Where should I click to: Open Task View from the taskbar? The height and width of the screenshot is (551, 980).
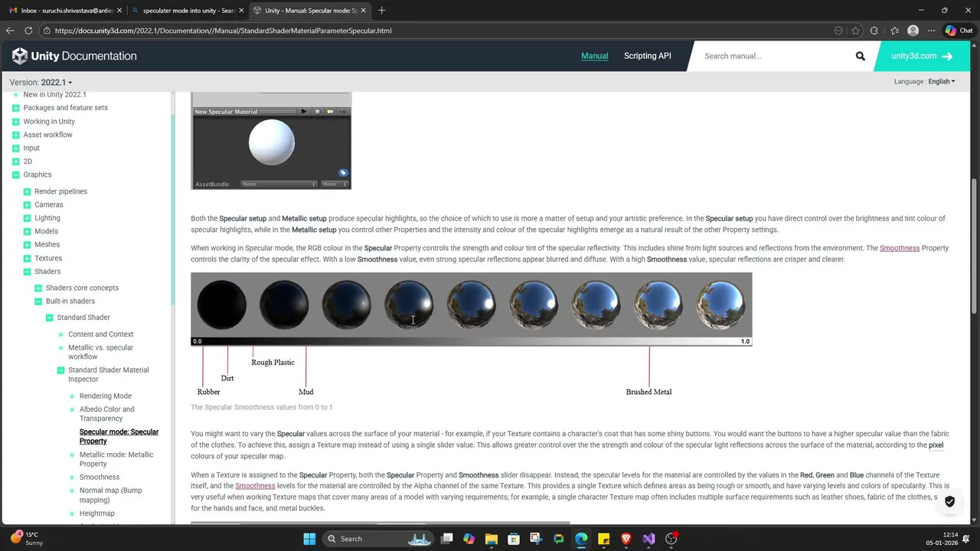click(x=447, y=539)
